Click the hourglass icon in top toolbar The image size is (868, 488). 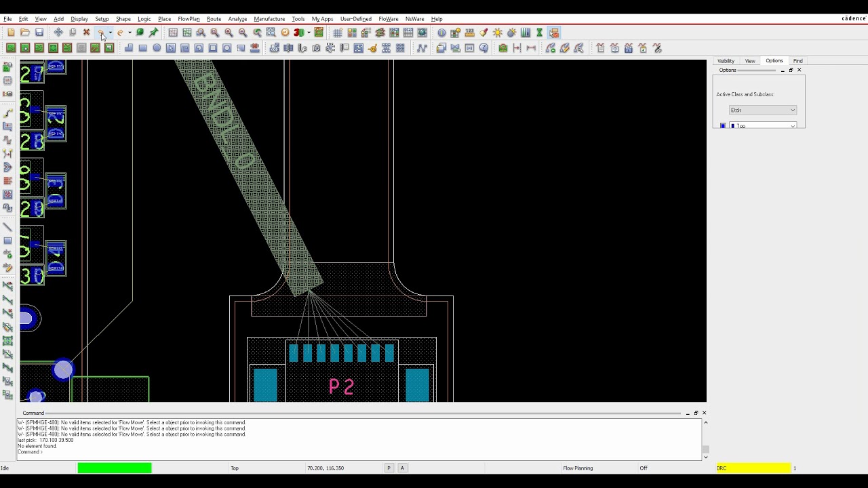[x=539, y=33]
